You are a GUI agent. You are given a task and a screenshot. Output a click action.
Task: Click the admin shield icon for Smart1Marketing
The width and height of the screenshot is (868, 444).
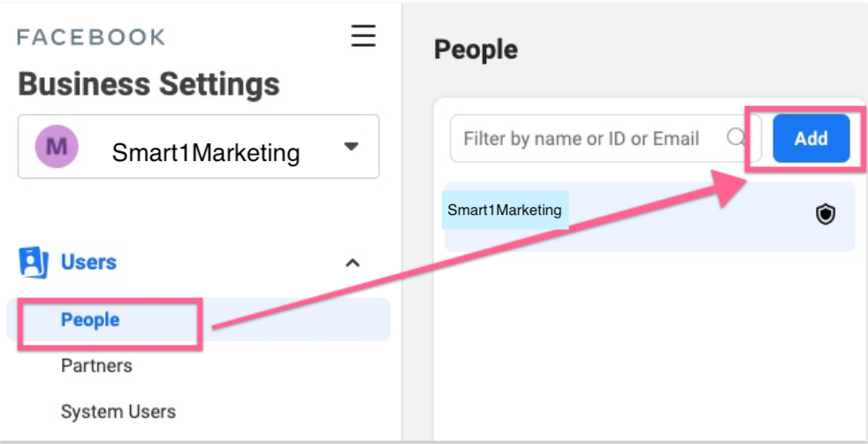coord(825,214)
